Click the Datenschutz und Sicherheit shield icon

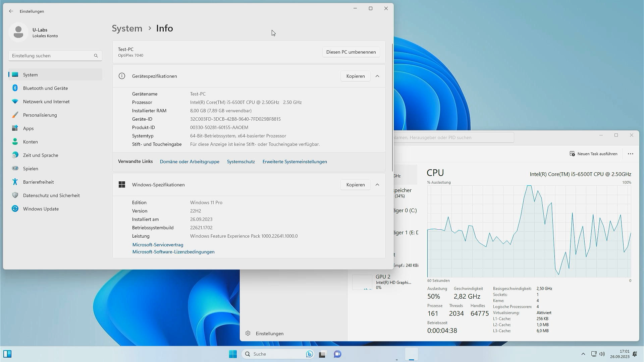15,195
